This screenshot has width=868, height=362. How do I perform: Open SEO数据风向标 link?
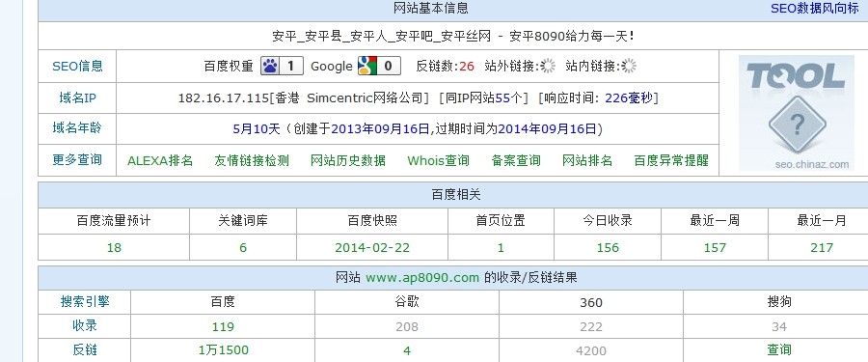point(815,9)
